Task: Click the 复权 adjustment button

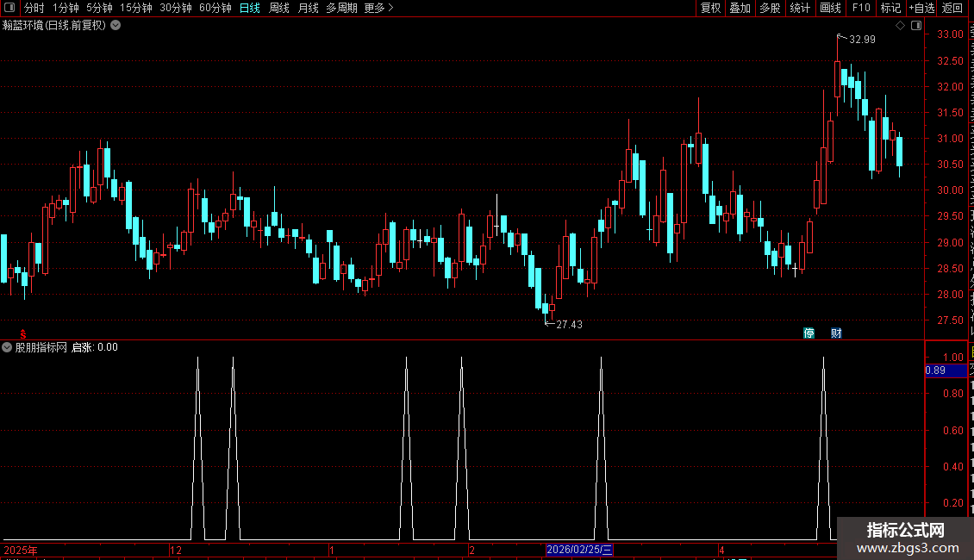Action: click(x=710, y=8)
